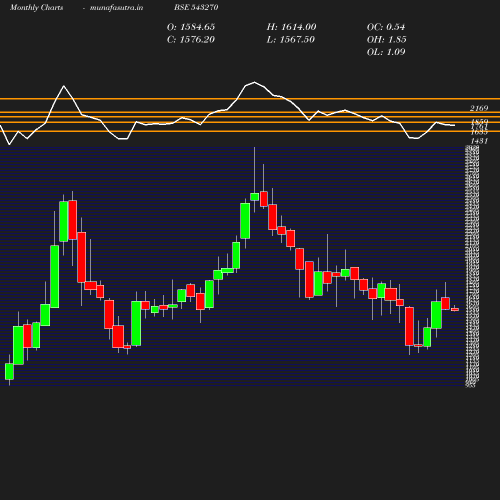Viewport: 500px width, 500px height.
Task: Click the "OL: 1.09" reading
Action: [x=386, y=52]
